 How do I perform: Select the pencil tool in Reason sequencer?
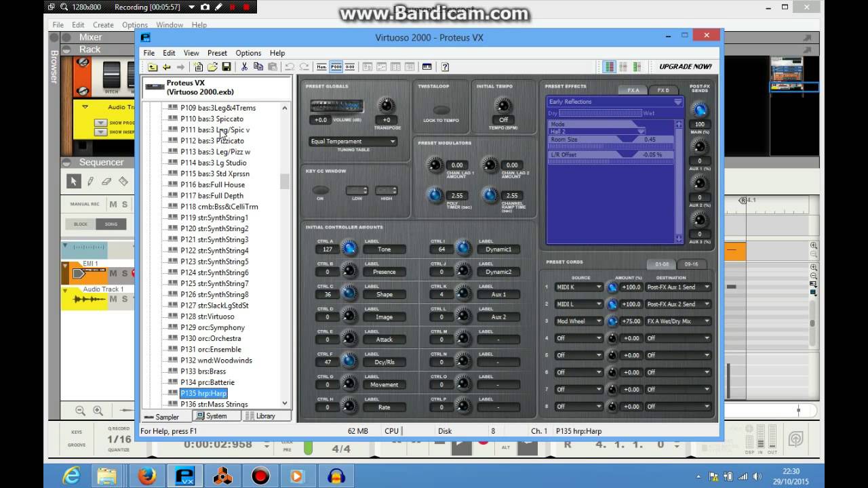(x=90, y=181)
